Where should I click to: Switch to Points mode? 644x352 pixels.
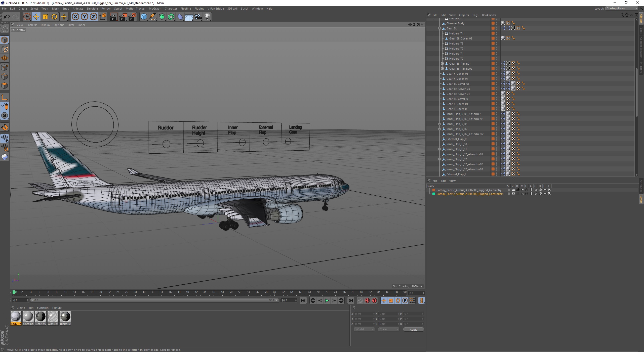click(x=5, y=67)
